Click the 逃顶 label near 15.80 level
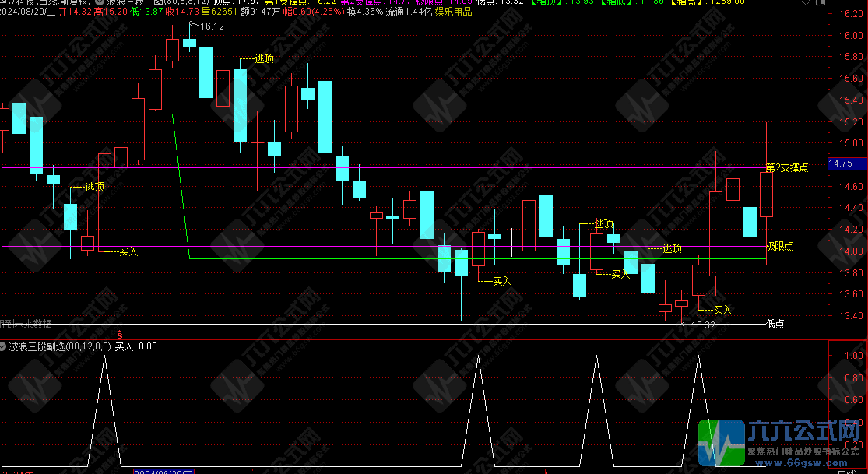 click(x=265, y=58)
